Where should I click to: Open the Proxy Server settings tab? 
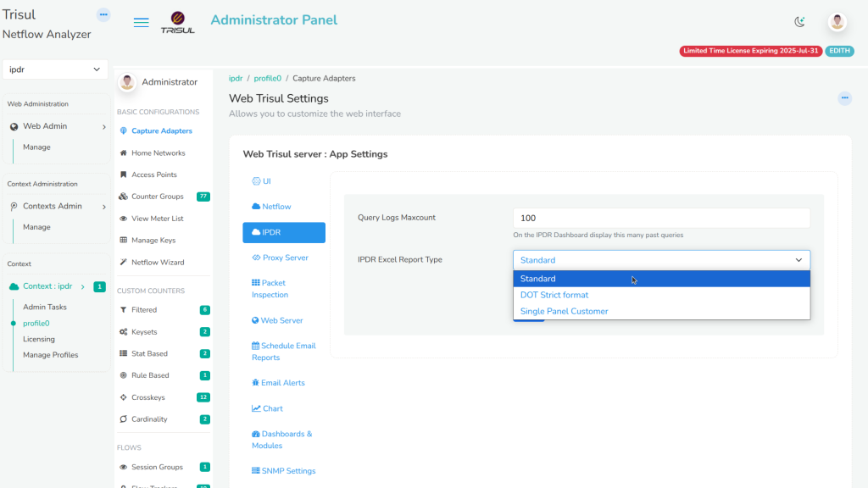click(x=284, y=258)
